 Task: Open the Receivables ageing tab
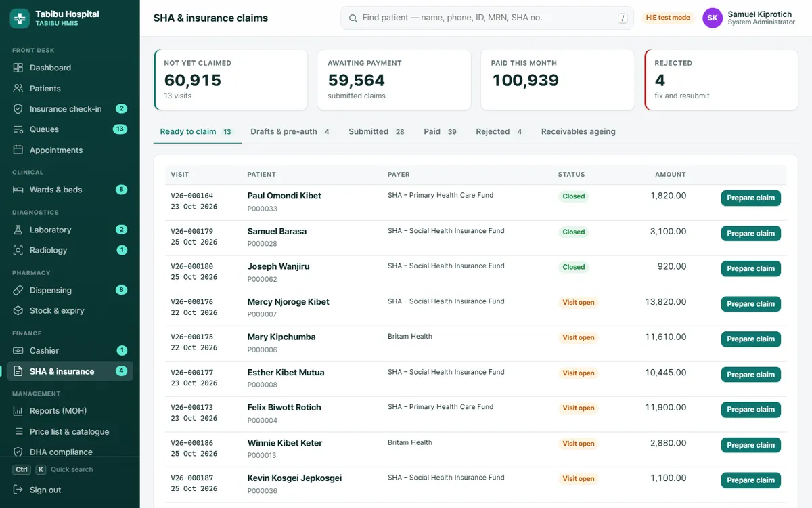(x=579, y=131)
